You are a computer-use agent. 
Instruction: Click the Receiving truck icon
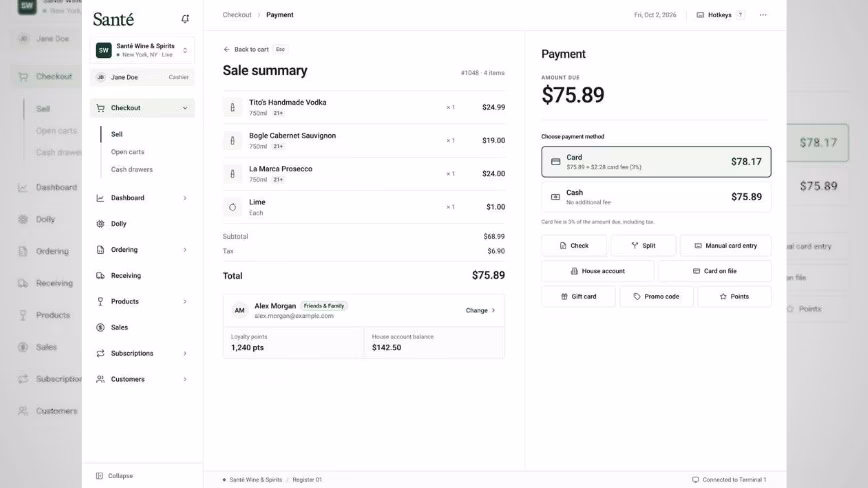tap(100, 276)
